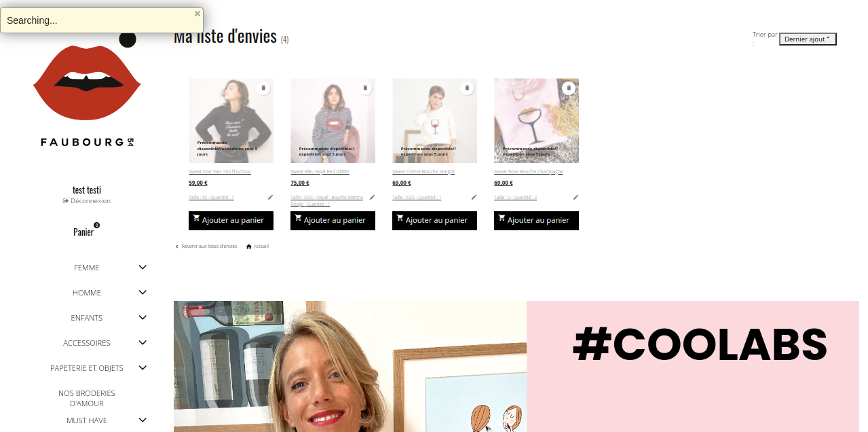The width and height of the screenshot is (868, 432).
Task: Open the Sweat Rose Bouche Champagne thumbnail
Action: tap(536, 120)
